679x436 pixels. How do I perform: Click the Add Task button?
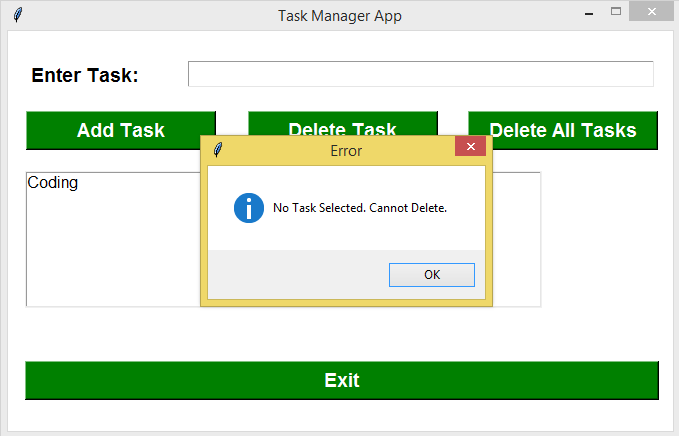coord(121,130)
